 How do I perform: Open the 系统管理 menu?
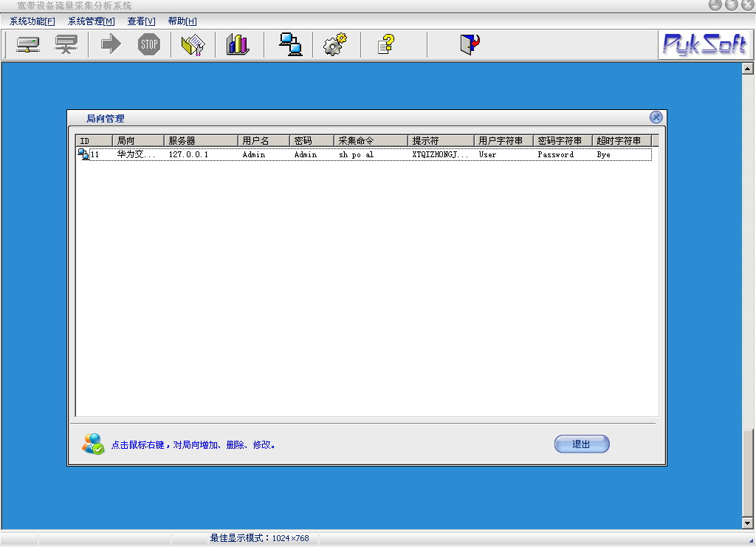pyautogui.click(x=91, y=21)
